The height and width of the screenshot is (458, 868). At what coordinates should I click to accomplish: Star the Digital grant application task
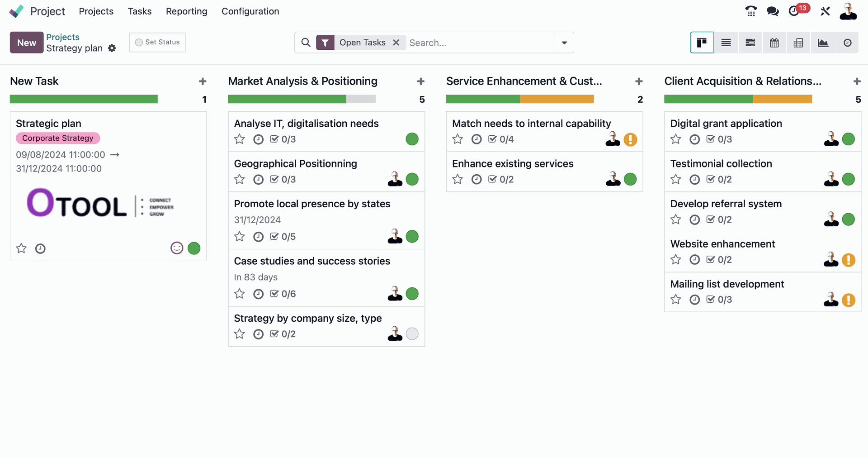pos(675,139)
